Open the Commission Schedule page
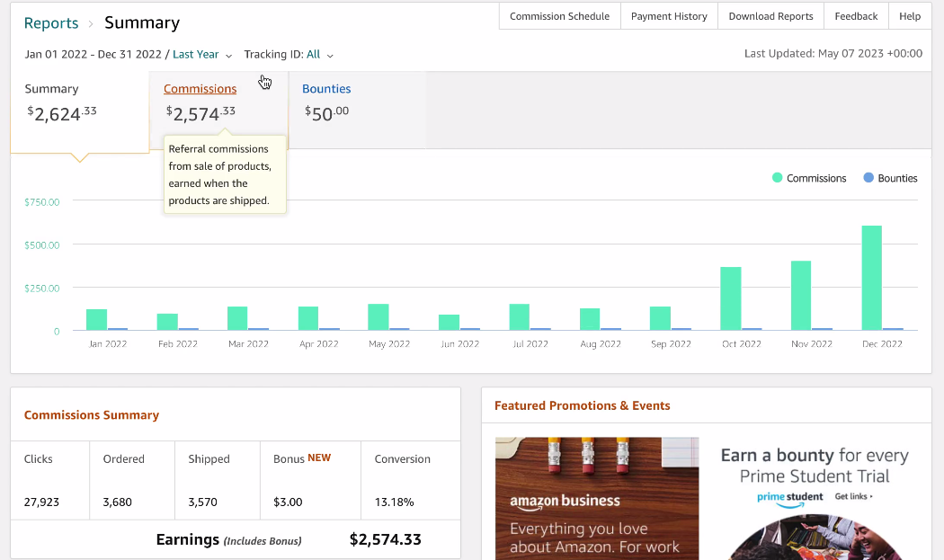Image resolution: width=944 pixels, height=560 pixels. pos(559,16)
